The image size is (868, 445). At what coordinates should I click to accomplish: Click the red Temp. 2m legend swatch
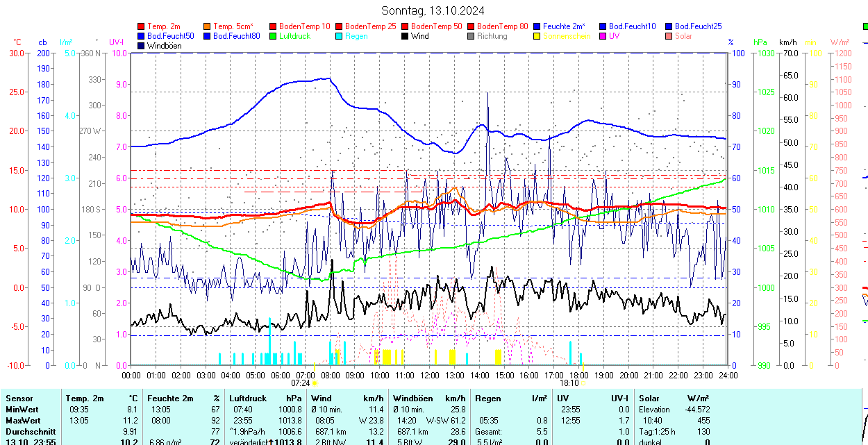click(x=142, y=26)
